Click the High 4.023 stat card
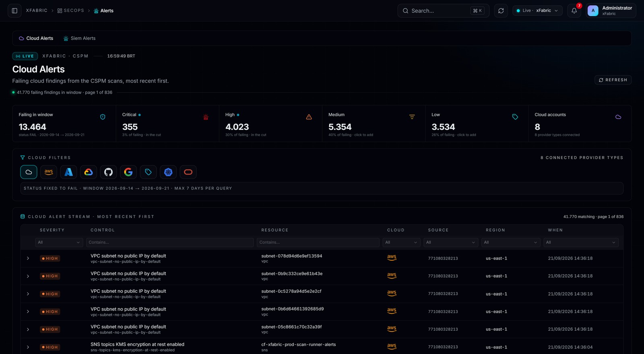This screenshot has width=644, height=354. (x=270, y=123)
